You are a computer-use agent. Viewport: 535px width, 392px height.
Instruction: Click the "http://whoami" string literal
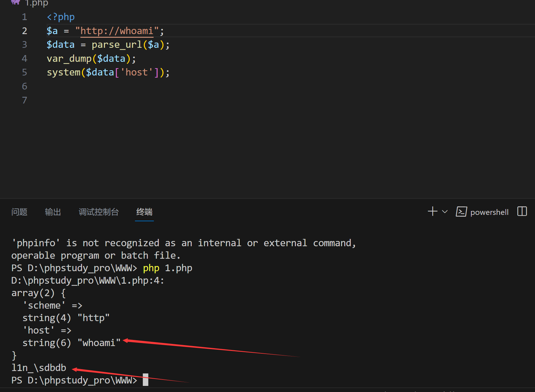pos(117,31)
